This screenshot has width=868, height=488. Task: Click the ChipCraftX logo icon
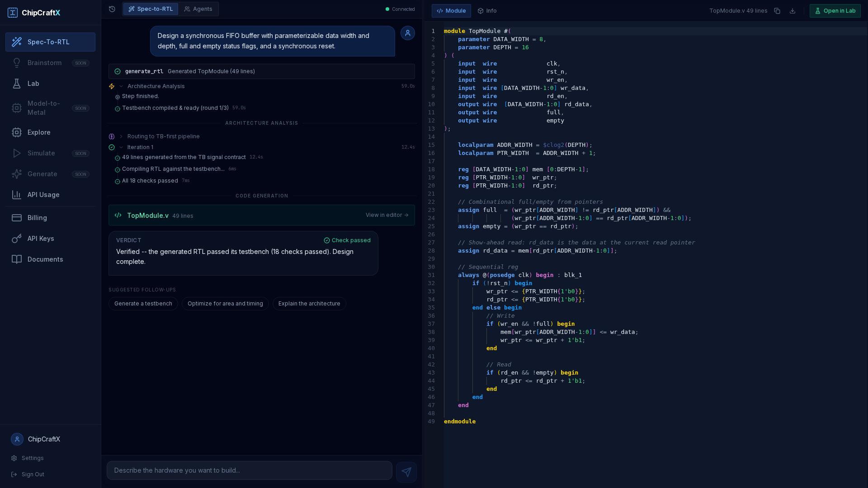click(13, 13)
